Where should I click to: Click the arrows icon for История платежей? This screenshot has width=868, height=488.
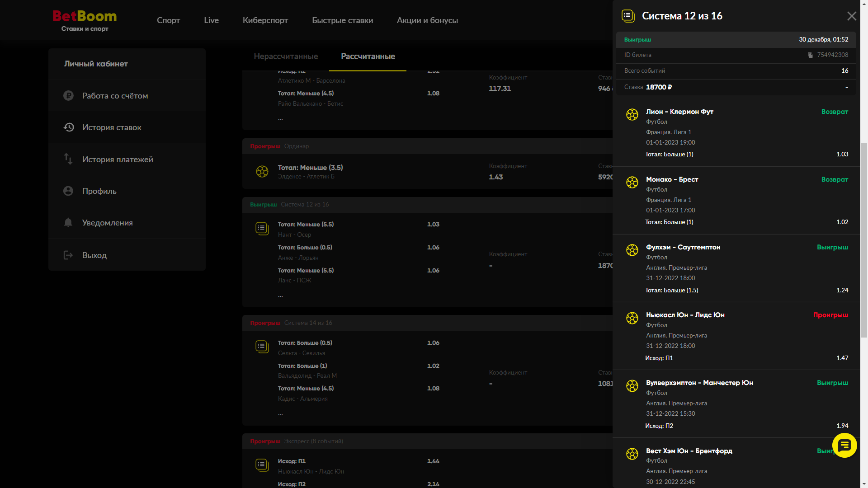tap(68, 159)
